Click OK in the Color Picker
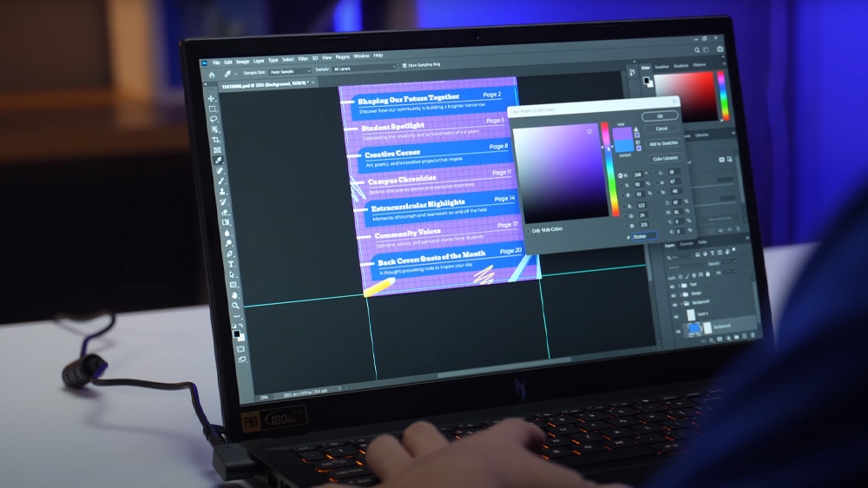 (660, 115)
